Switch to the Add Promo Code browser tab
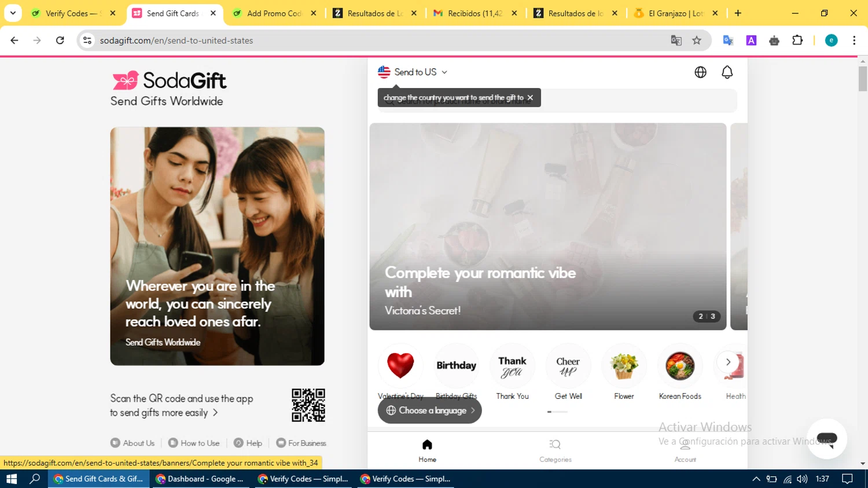The height and width of the screenshot is (488, 868). pyautogui.click(x=274, y=13)
